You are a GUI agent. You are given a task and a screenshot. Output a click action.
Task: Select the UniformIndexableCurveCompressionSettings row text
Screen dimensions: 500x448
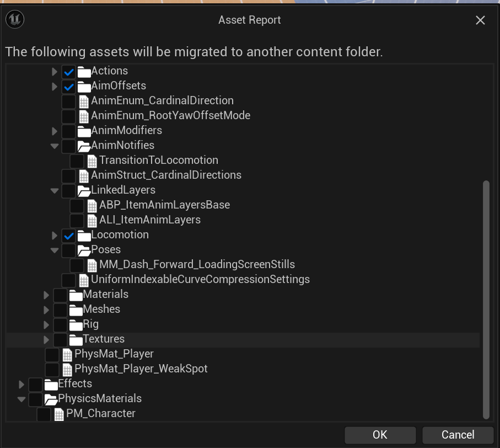point(200,280)
